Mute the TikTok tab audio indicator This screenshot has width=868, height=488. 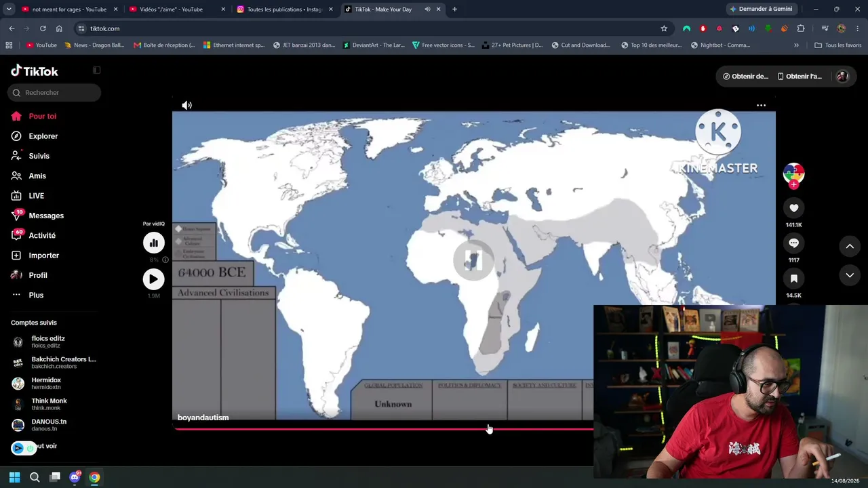[427, 9]
